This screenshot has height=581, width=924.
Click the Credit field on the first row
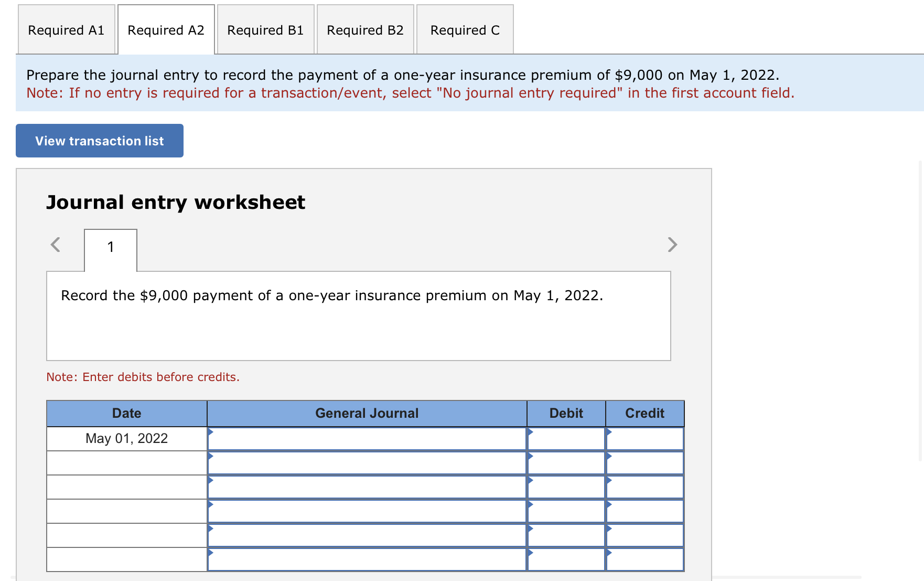(644, 438)
